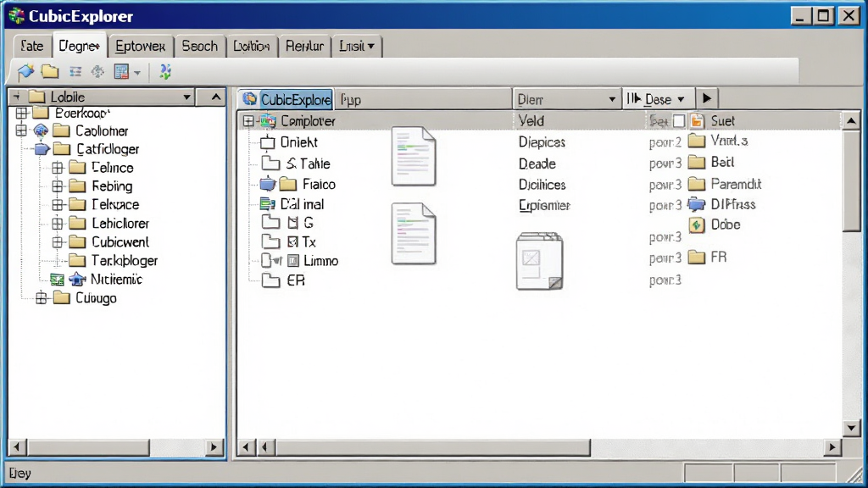Click the FR folder icon
The image size is (868, 488).
pyautogui.click(x=697, y=257)
